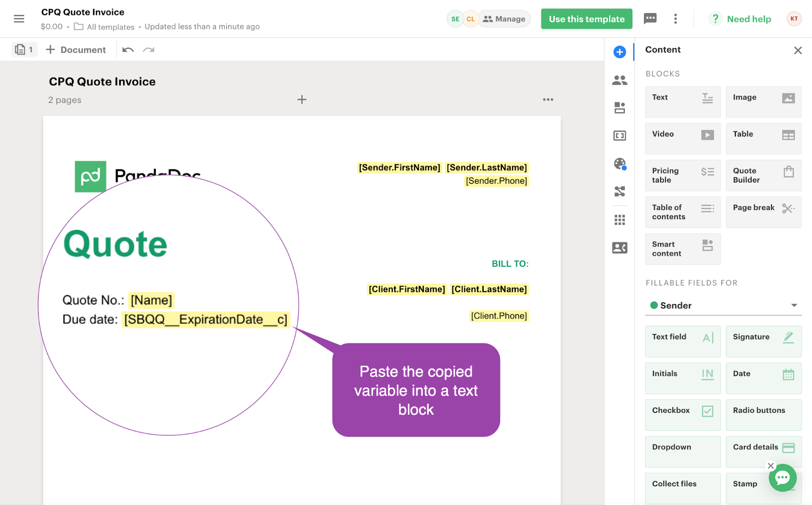The image size is (812, 505).
Task: Click the [Sender.LastName] variable
Action: coord(487,167)
